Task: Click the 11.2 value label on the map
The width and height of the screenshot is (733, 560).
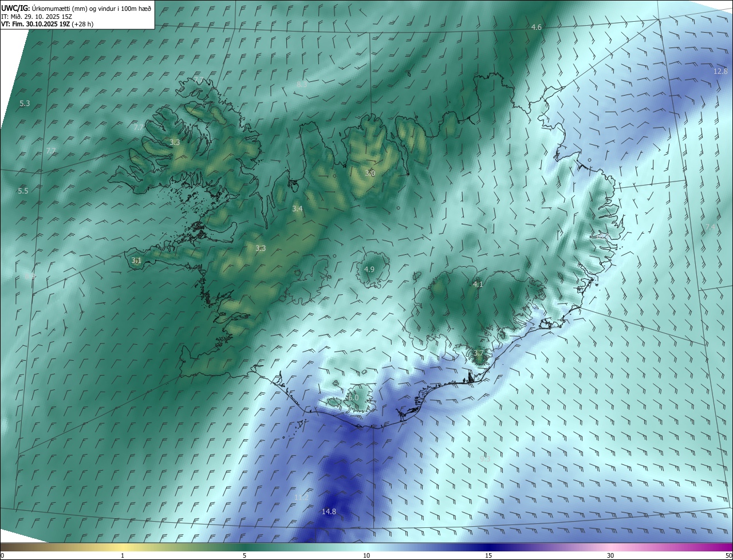Action: pos(302,498)
